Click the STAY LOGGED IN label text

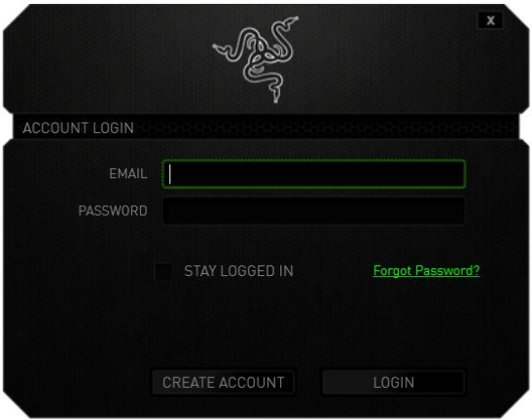pos(239,271)
